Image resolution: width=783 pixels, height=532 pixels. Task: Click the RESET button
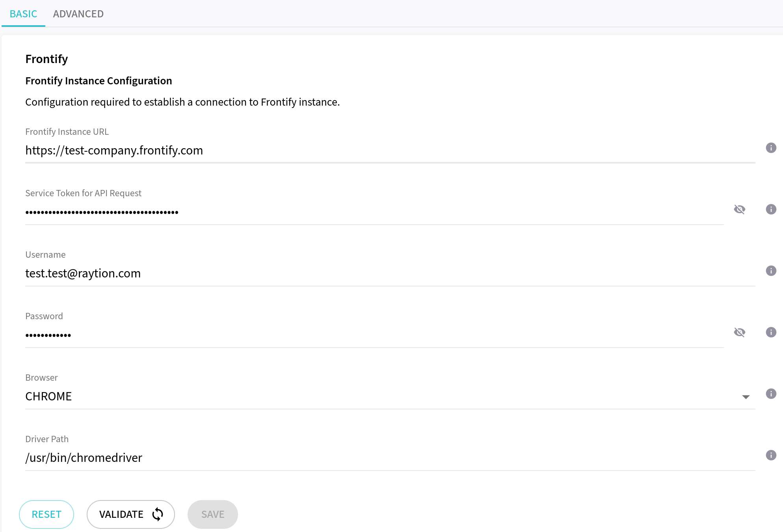click(46, 514)
